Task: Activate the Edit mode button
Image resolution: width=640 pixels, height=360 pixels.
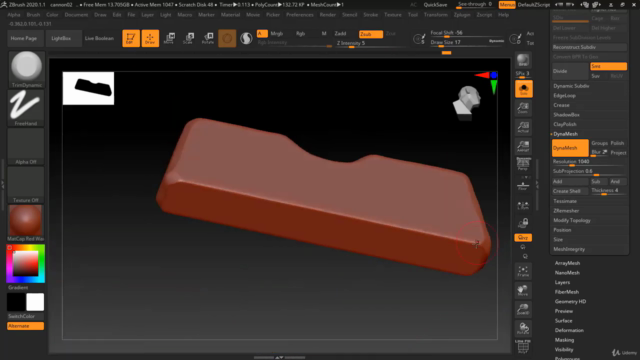Action: point(131,38)
